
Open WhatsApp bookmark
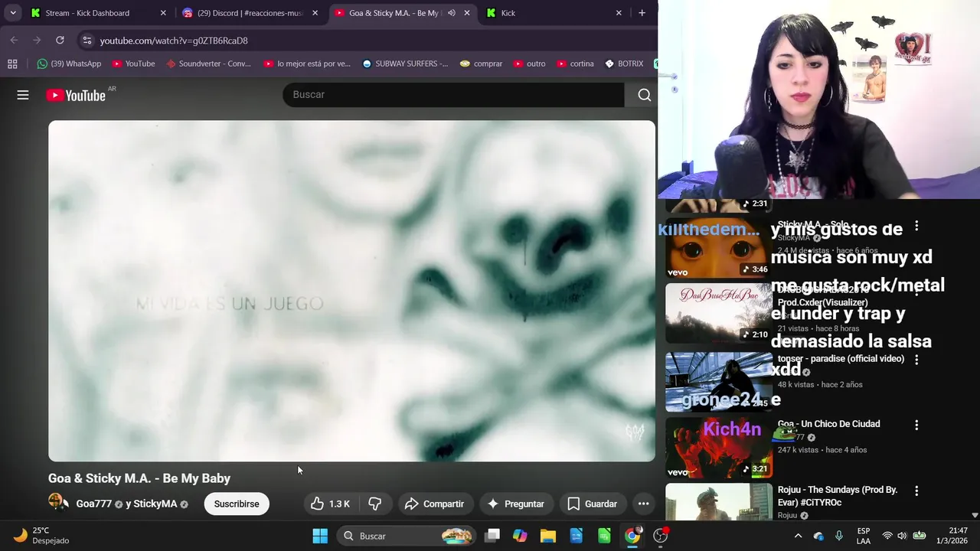point(69,64)
